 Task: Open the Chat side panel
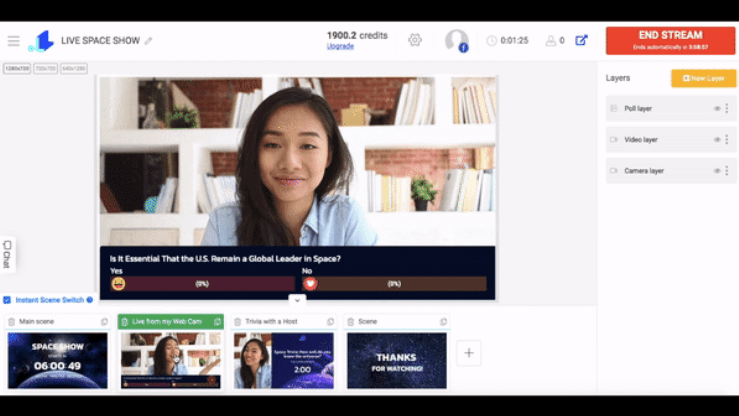(7, 254)
